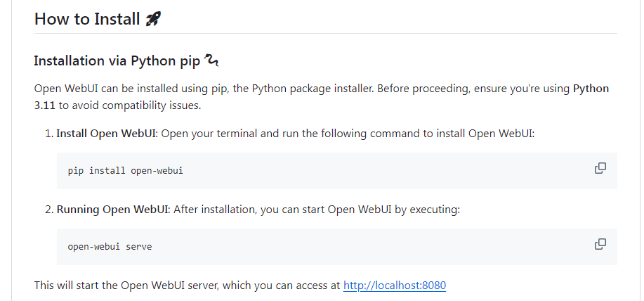Open the http://localhost:8080 link
This screenshot has height=301, width=644.
coord(395,286)
